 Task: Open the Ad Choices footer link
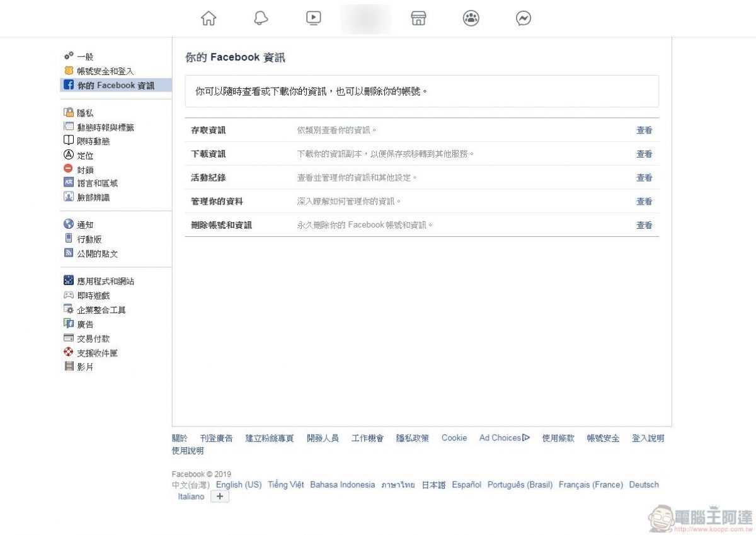(505, 438)
